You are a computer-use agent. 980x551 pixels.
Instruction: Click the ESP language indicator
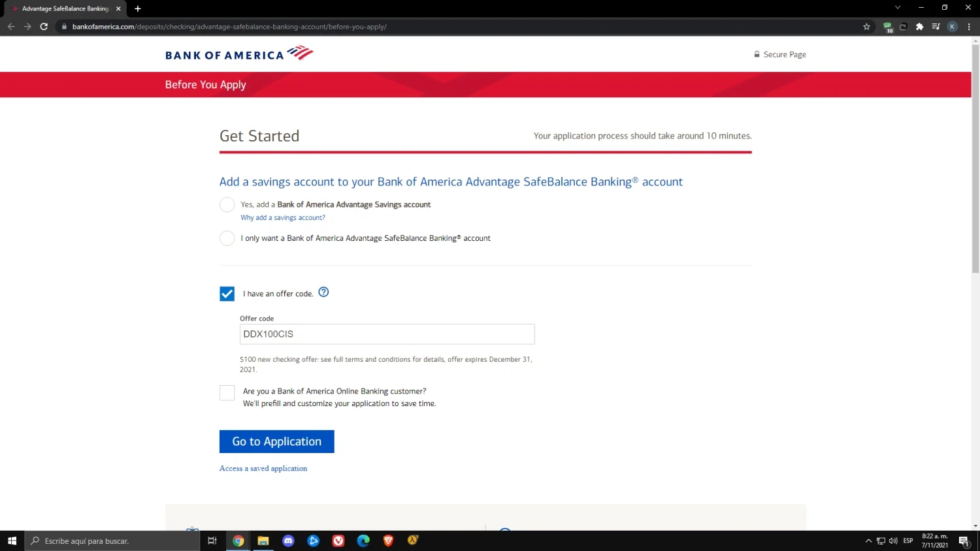tap(908, 541)
